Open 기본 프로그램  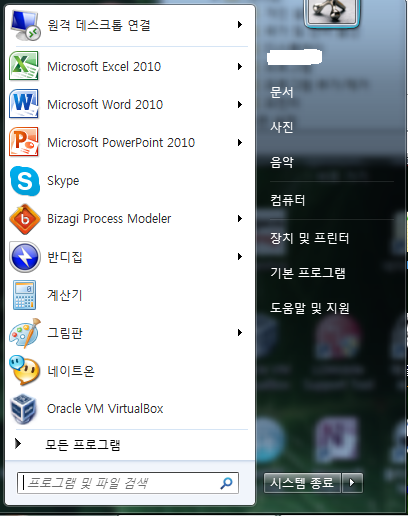(308, 273)
